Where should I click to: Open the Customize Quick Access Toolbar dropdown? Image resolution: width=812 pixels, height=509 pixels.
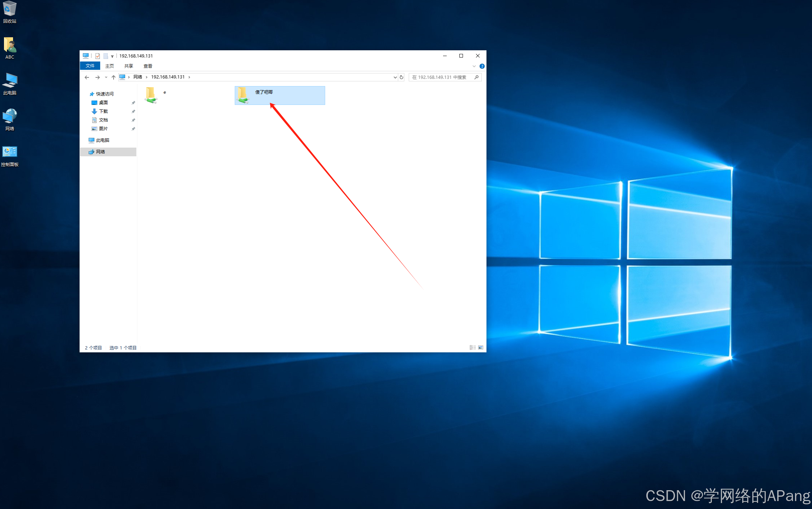point(112,56)
